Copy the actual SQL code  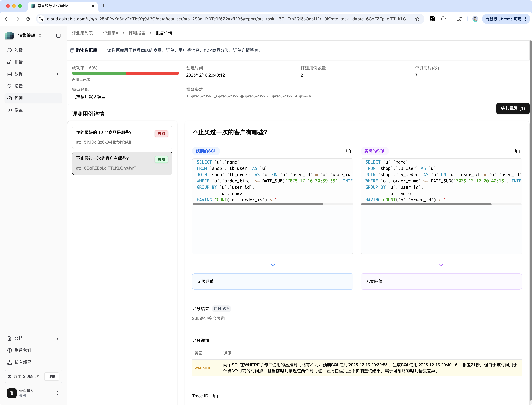click(517, 151)
